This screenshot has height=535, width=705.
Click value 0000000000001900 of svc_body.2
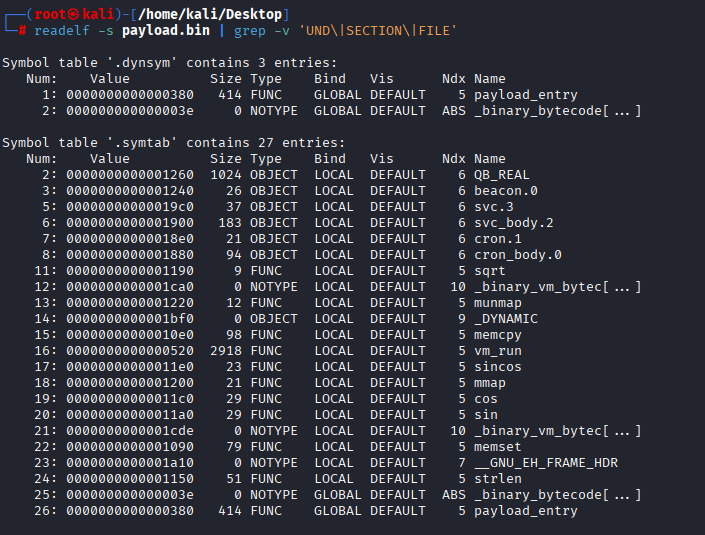[x=130, y=223]
